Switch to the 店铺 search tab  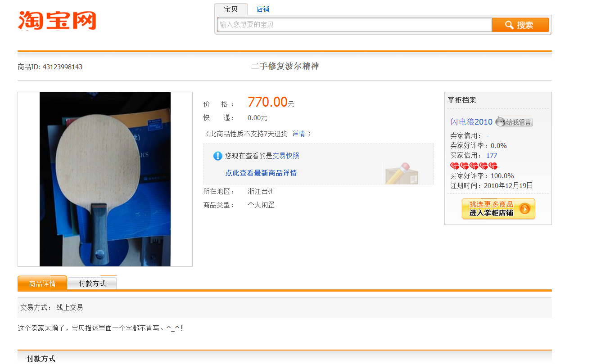point(263,9)
